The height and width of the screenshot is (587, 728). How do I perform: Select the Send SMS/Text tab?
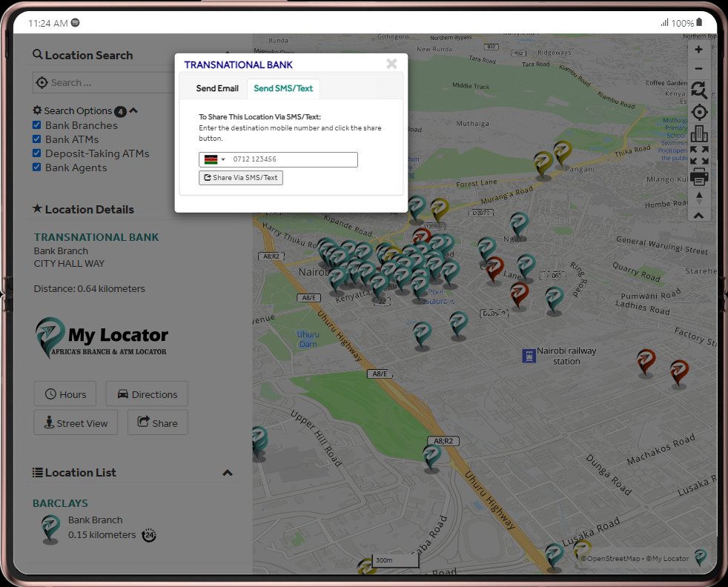coord(283,88)
